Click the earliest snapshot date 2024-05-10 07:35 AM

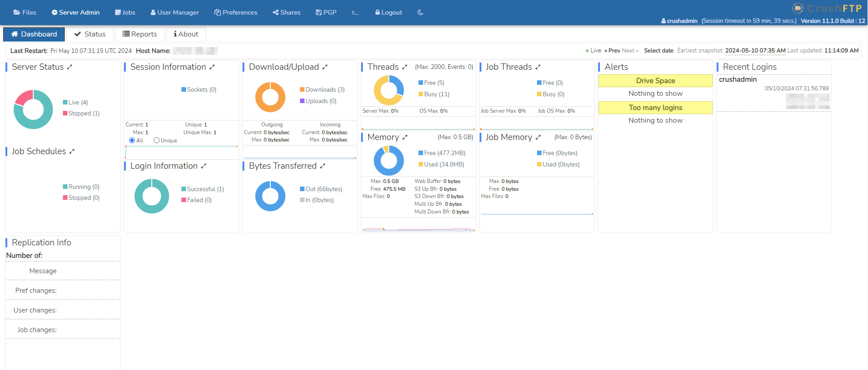[755, 51]
